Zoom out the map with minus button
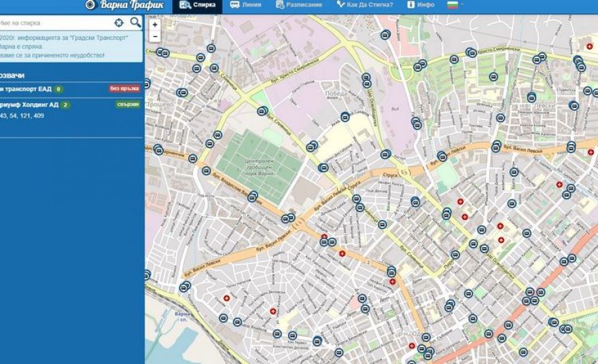Viewport: 598px width, 364px height. (x=155, y=36)
